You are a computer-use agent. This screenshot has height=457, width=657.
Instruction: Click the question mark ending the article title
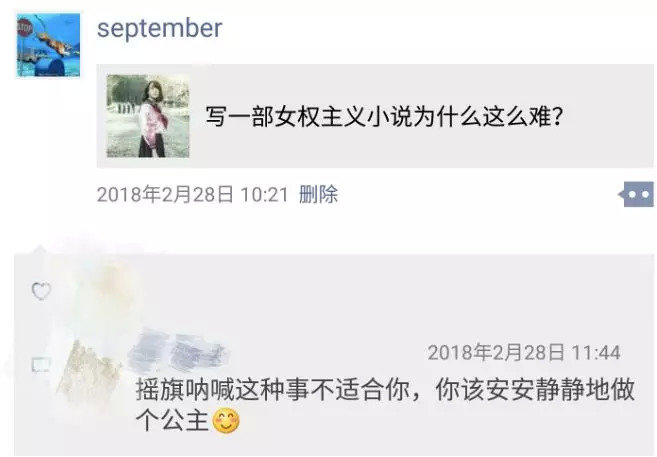(x=557, y=116)
